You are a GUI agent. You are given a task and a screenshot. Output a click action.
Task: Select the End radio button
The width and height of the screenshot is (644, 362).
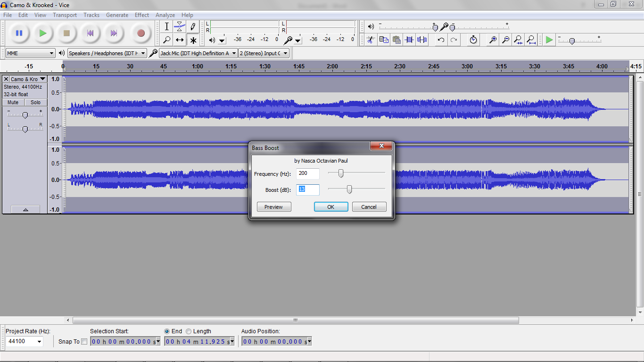(167, 331)
